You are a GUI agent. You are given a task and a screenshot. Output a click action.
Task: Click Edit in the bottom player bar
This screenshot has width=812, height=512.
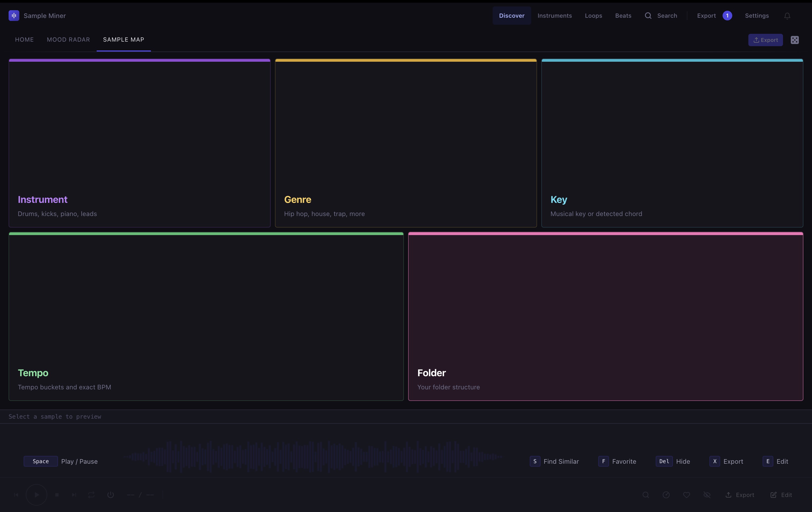pyautogui.click(x=781, y=495)
